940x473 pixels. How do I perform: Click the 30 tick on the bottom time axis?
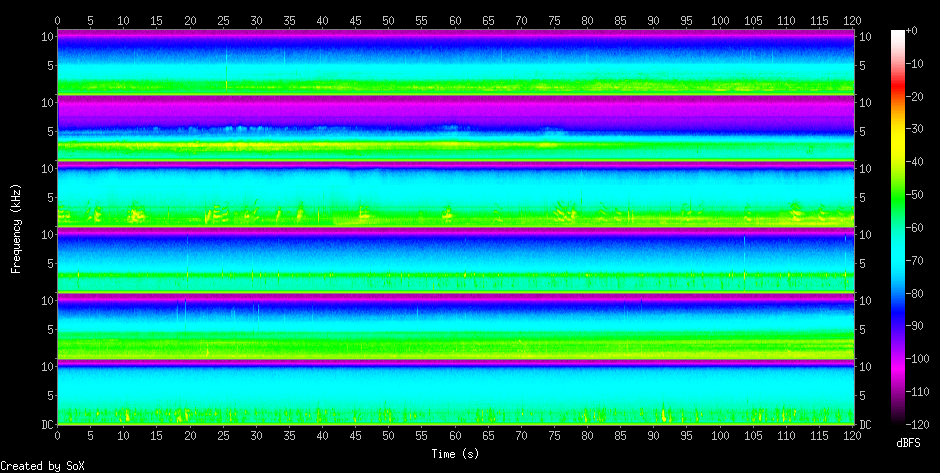256,436
